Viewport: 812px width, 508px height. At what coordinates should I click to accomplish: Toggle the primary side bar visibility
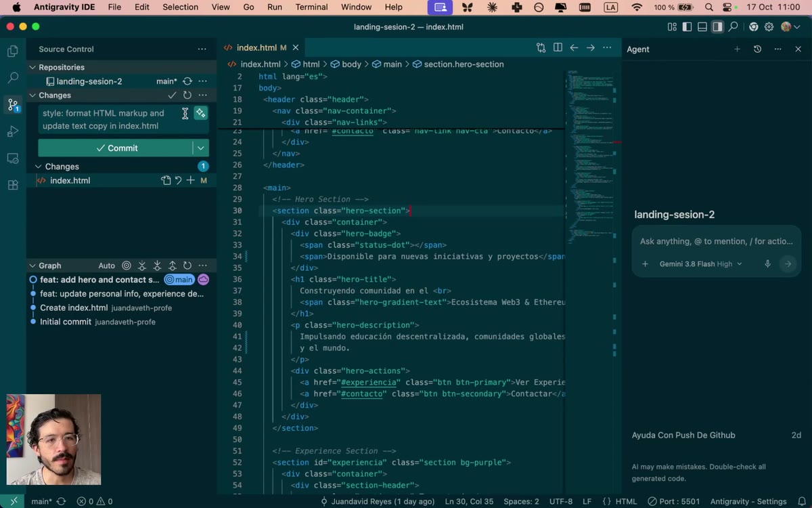click(687, 27)
